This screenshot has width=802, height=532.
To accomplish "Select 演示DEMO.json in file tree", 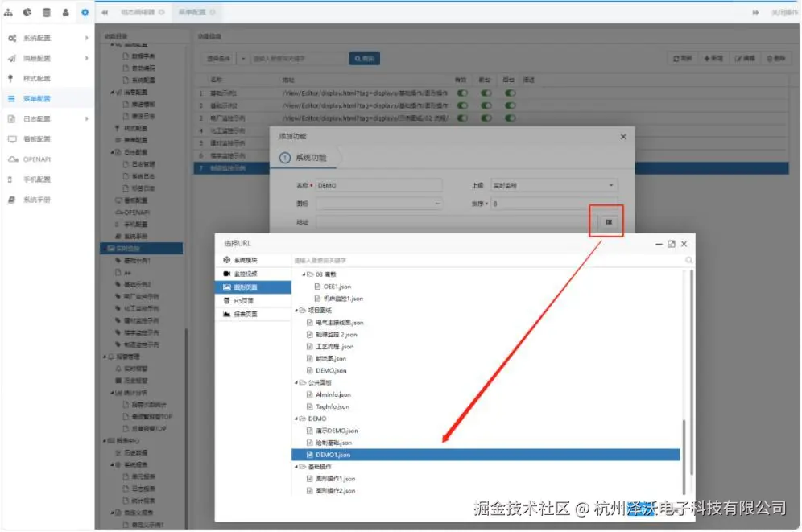I will pos(337,431).
